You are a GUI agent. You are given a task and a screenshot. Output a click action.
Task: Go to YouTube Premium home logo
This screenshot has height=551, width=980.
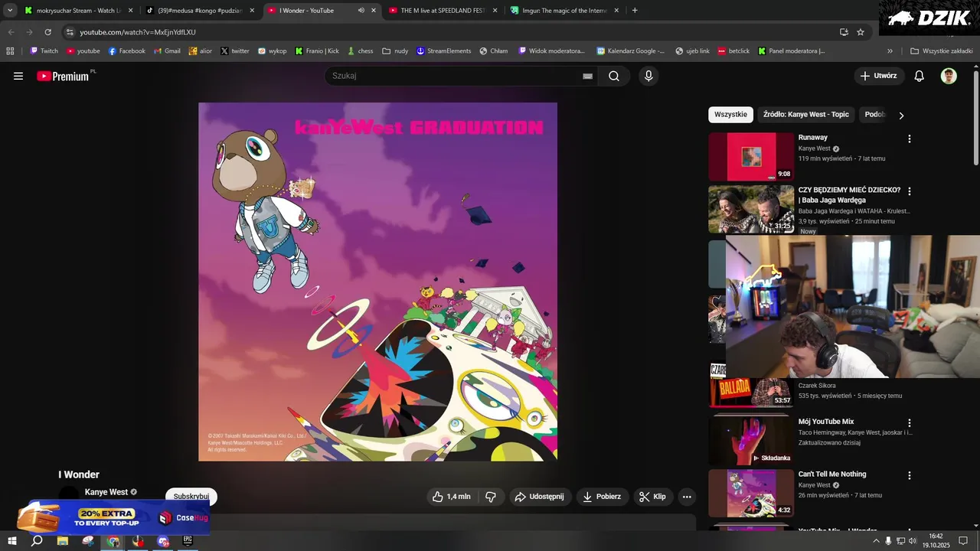[63, 76]
